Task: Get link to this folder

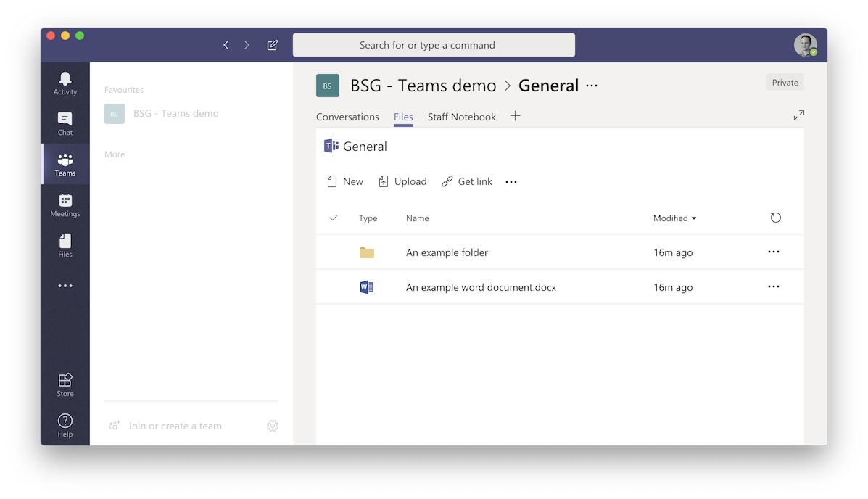Action: click(467, 181)
